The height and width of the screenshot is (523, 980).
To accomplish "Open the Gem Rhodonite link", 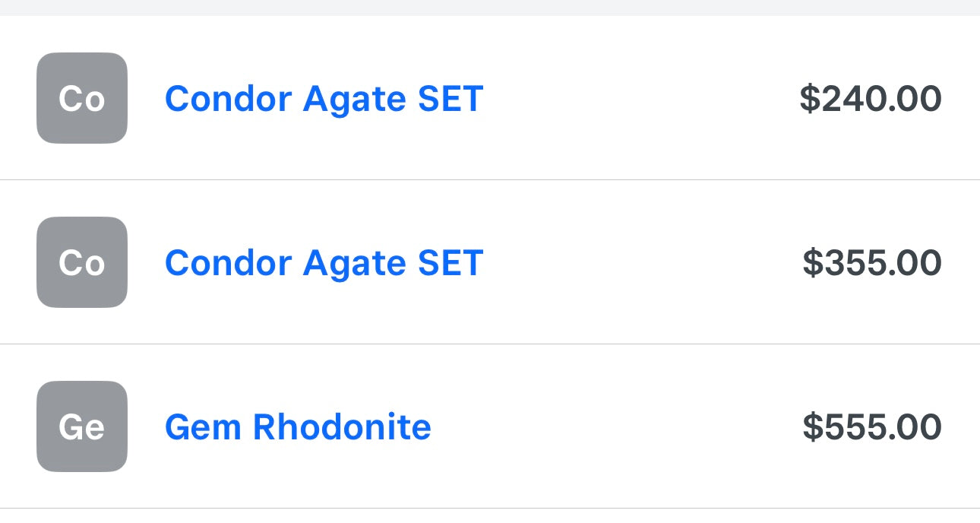I will pos(298,426).
